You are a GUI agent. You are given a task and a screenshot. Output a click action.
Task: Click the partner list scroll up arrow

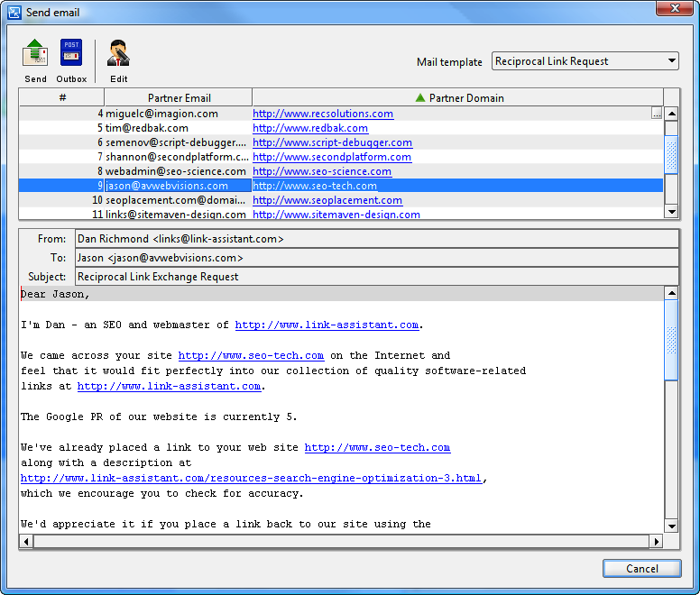pos(671,114)
